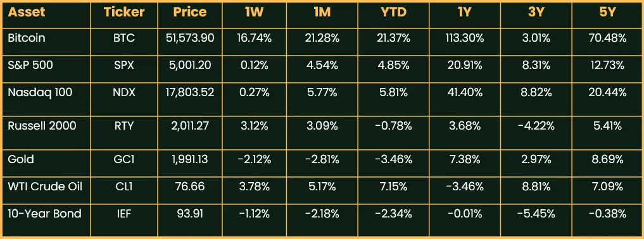Image resolution: width=644 pixels, height=239 pixels.
Task: Select WTI Crude Oil row label
Action: click(45, 187)
